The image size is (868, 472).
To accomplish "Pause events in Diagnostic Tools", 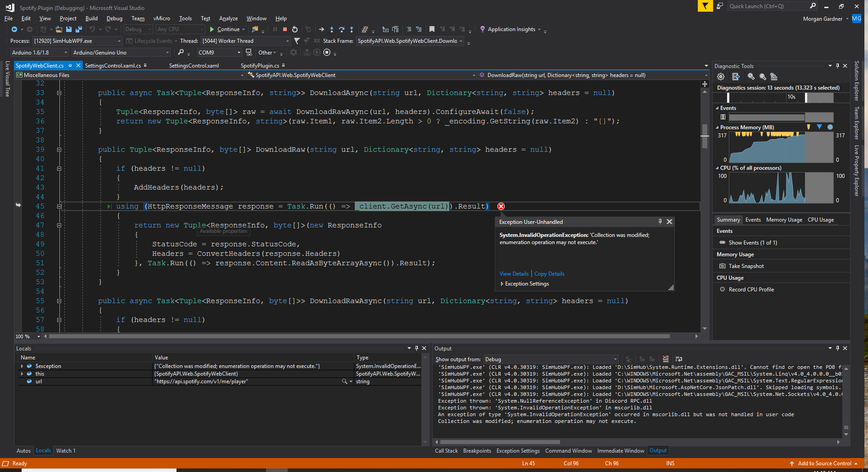I will point(723,117).
